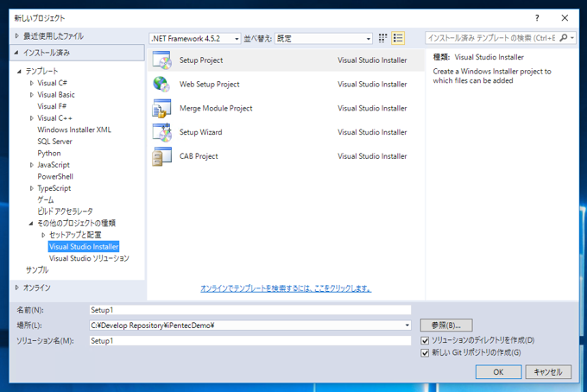Expand the TypeScript node arrow

[x=31, y=188]
